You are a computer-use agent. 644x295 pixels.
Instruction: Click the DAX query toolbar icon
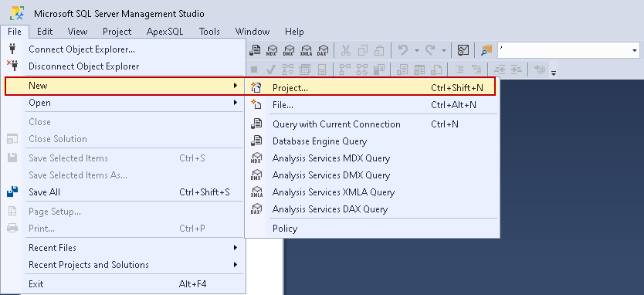point(323,50)
